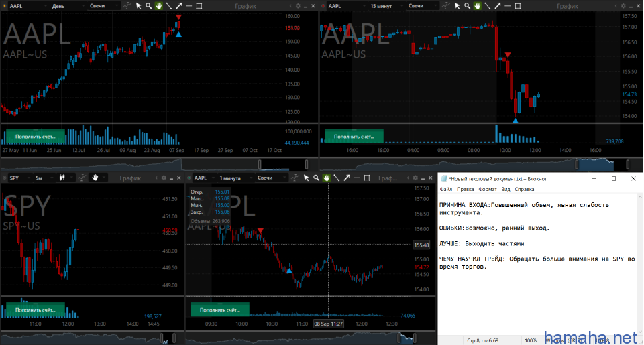Select cursor tool in AAPL 15-minute chart

click(457, 6)
